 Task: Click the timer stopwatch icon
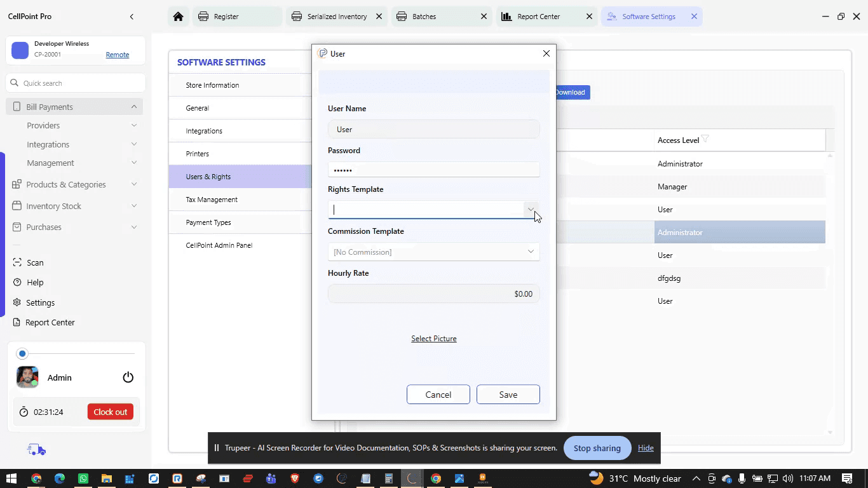click(24, 412)
